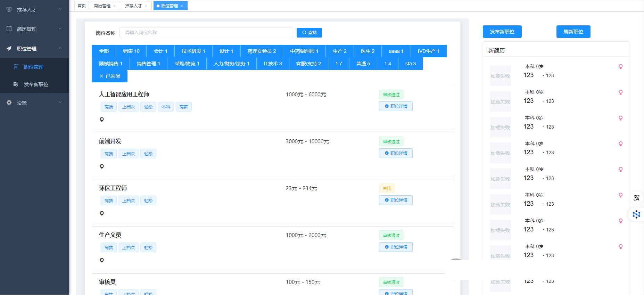This screenshot has height=295, width=644.
Task: Focus the 岗位名称 search input field
Action: pos(206,33)
